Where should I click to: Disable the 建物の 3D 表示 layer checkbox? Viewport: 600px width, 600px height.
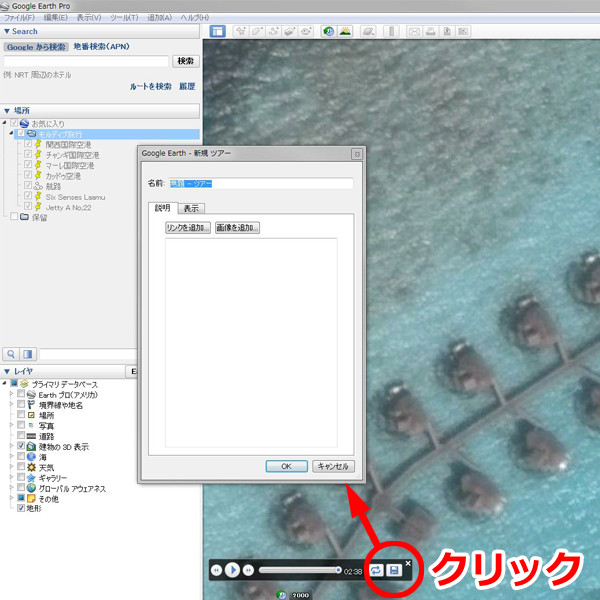pos(21,445)
